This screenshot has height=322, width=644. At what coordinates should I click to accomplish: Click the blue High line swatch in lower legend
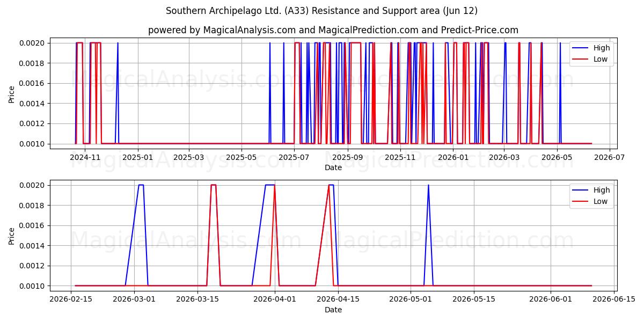580,191
